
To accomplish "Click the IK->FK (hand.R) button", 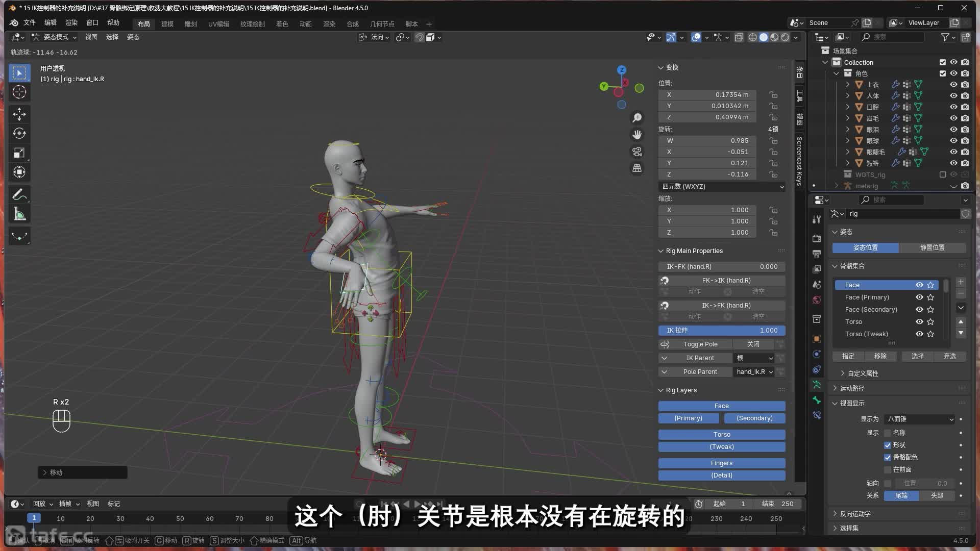I will [726, 306].
